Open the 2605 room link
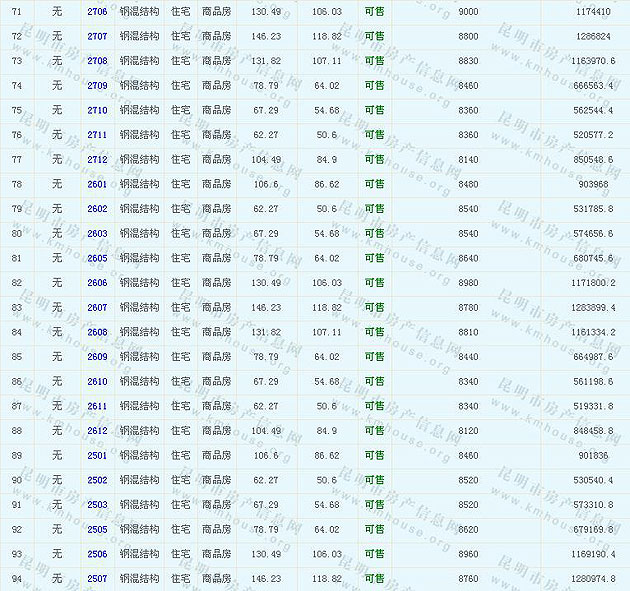The width and height of the screenshot is (630, 591). (x=97, y=258)
